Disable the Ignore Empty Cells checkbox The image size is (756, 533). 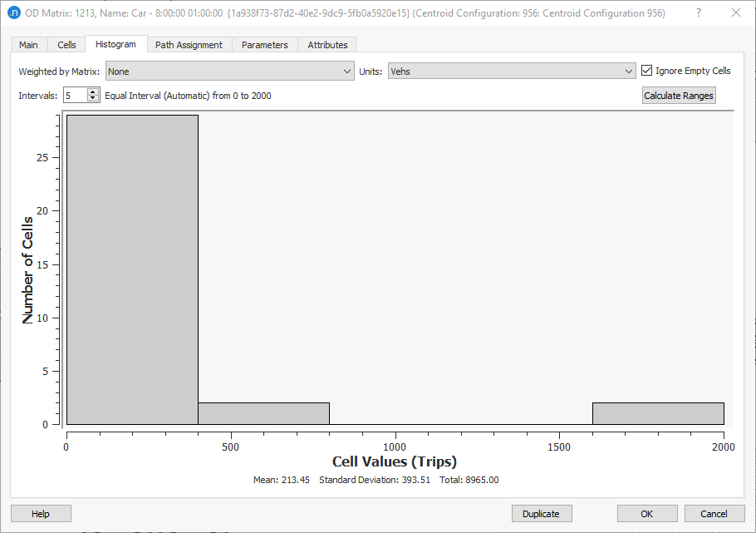pos(647,70)
